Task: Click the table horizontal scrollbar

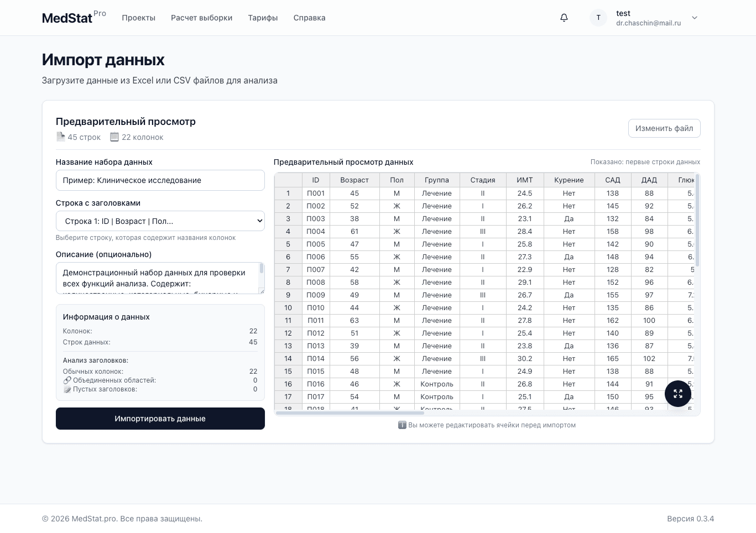Action: 350,413
